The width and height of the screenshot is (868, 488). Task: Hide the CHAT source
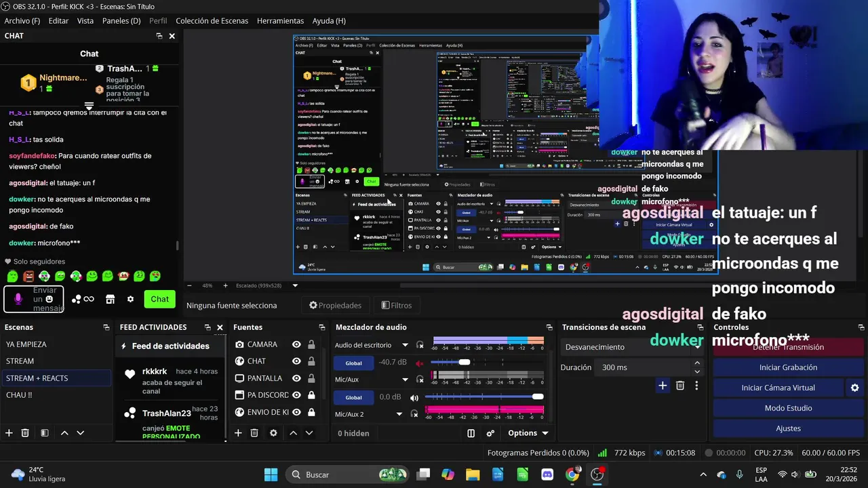click(x=296, y=361)
